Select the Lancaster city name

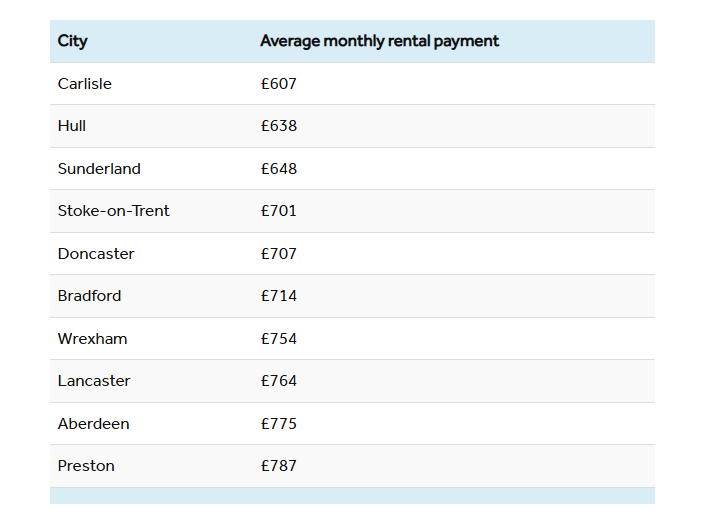coord(94,381)
